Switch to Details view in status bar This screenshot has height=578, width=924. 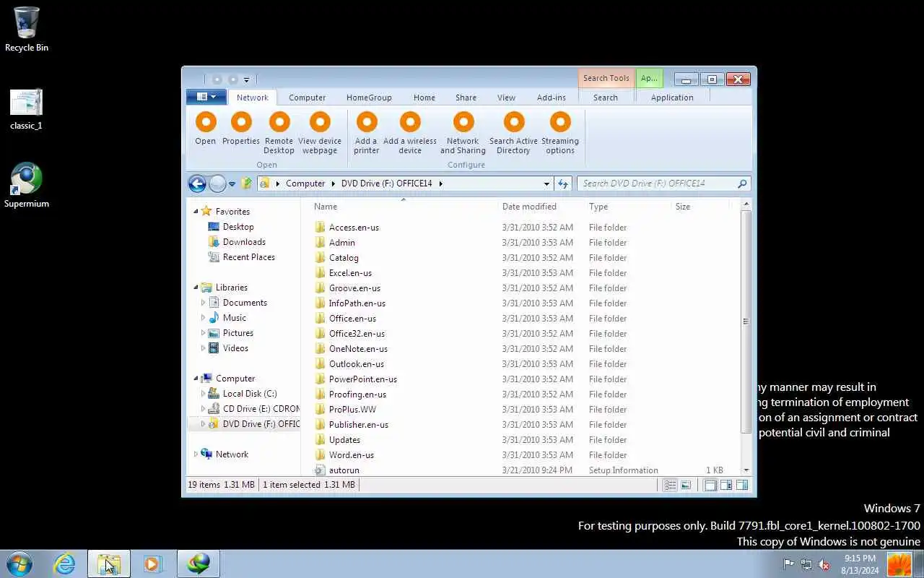click(x=671, y=486)
